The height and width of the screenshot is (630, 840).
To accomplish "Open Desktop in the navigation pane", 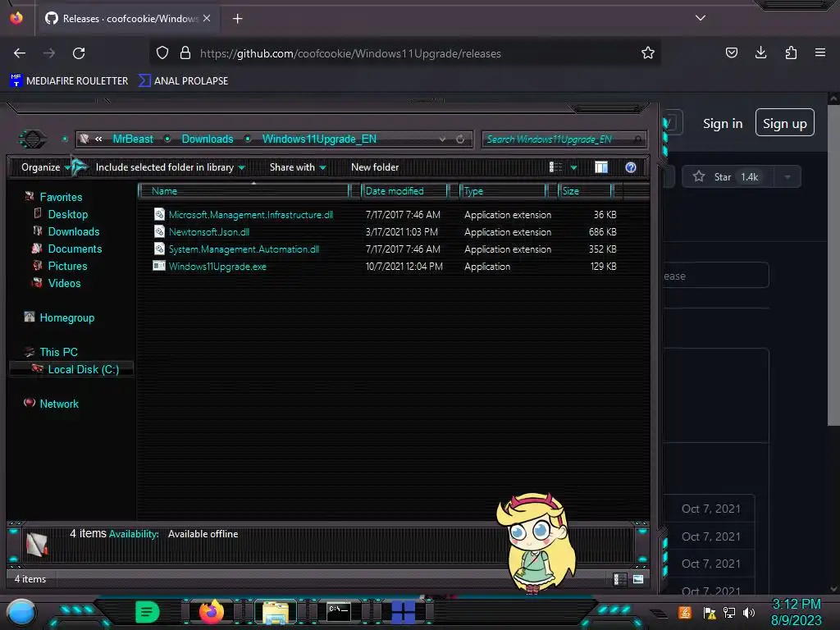I will pos(68,214).
